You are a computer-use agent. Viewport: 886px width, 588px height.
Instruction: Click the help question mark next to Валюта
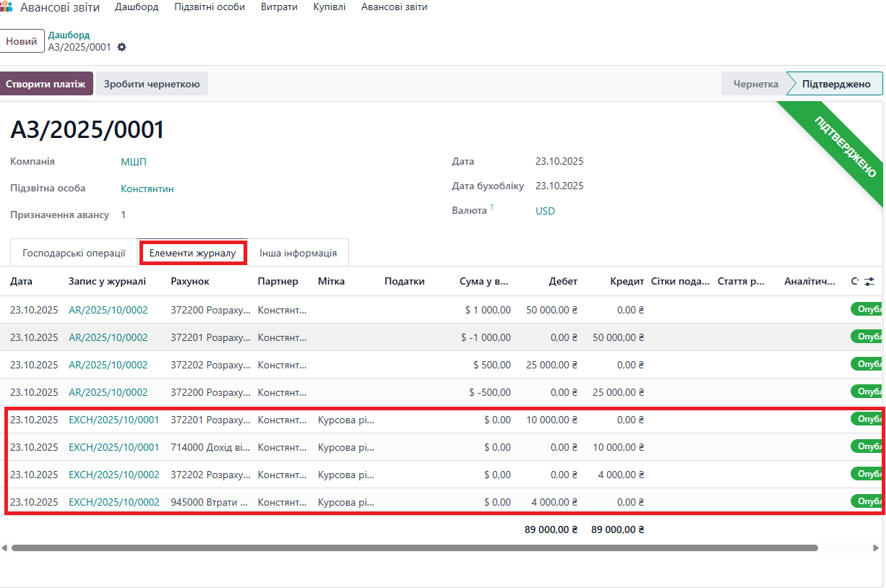pyautogui.click(x=492, y=208)
